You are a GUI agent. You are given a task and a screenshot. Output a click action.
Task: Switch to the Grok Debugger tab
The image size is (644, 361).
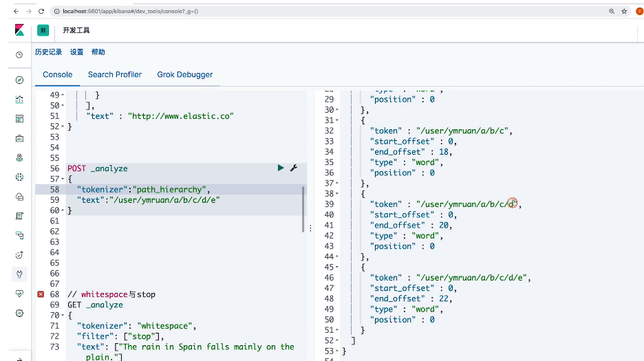[184, 74]
